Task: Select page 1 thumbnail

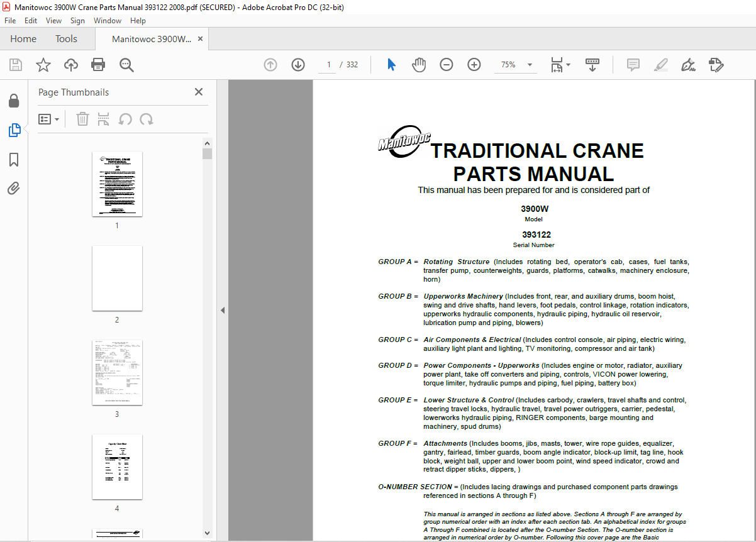Action: 117,184
